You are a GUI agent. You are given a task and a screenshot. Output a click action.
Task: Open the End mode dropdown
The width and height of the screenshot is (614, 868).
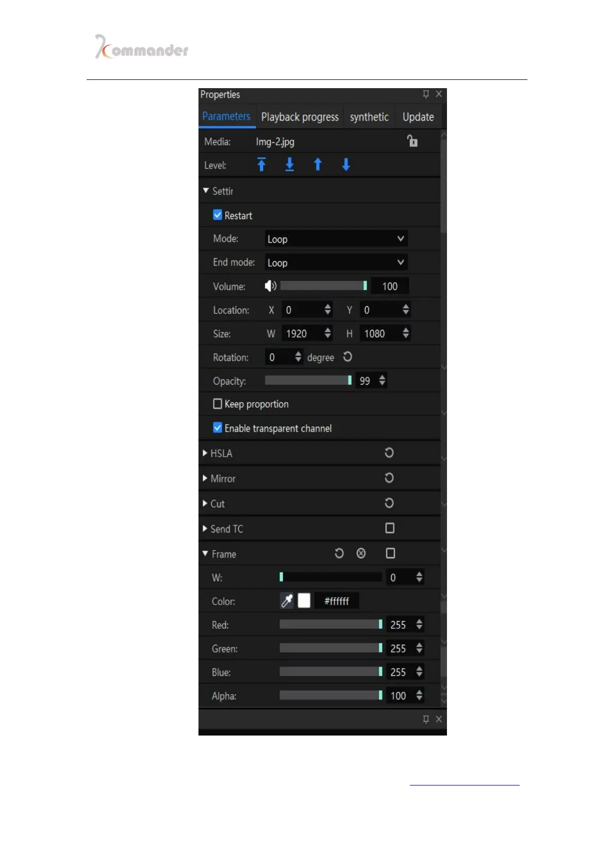pos(336,262)
